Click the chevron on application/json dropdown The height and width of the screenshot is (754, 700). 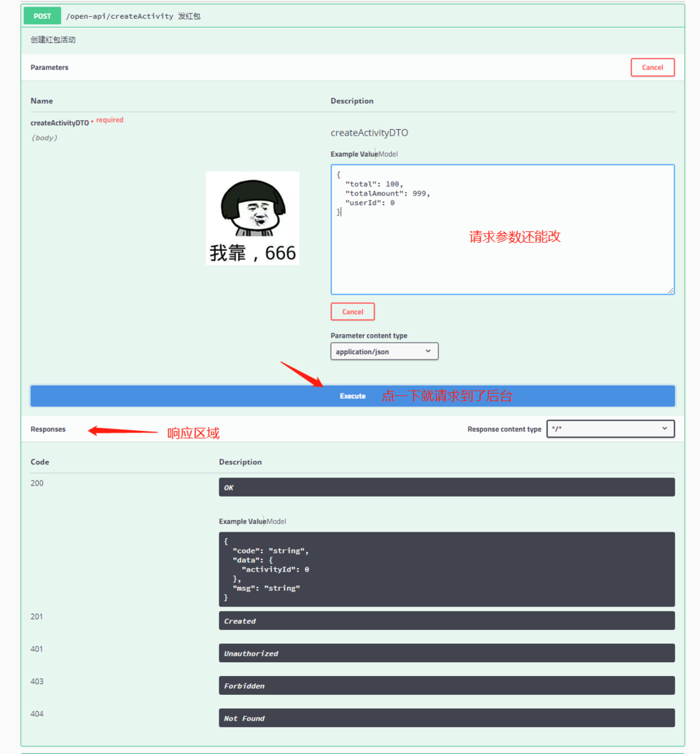428,351
